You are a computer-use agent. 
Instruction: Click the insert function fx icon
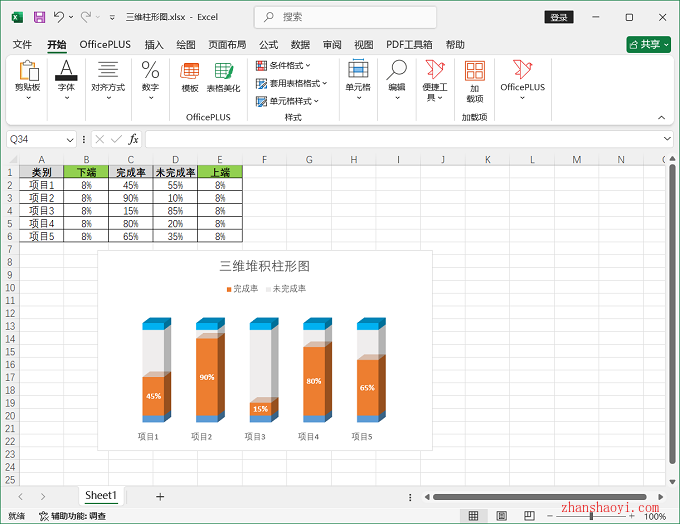tap(133, 139)
